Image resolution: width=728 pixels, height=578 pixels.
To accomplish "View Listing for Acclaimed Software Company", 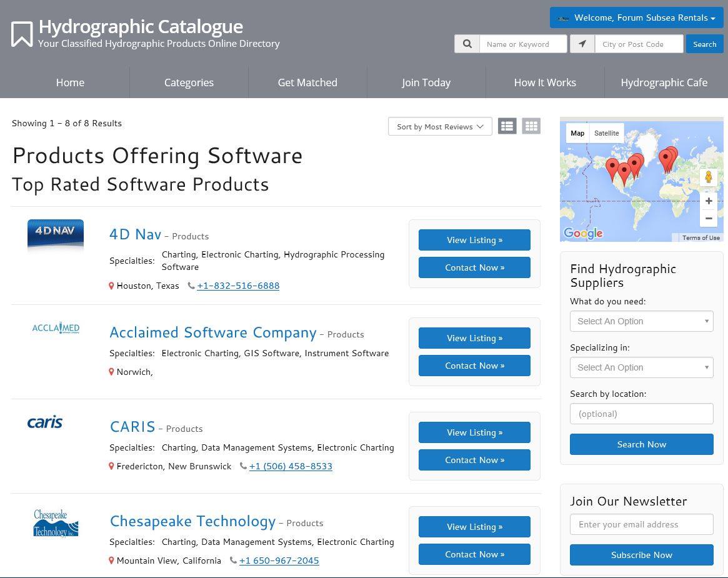I will (x=474, y=338).
